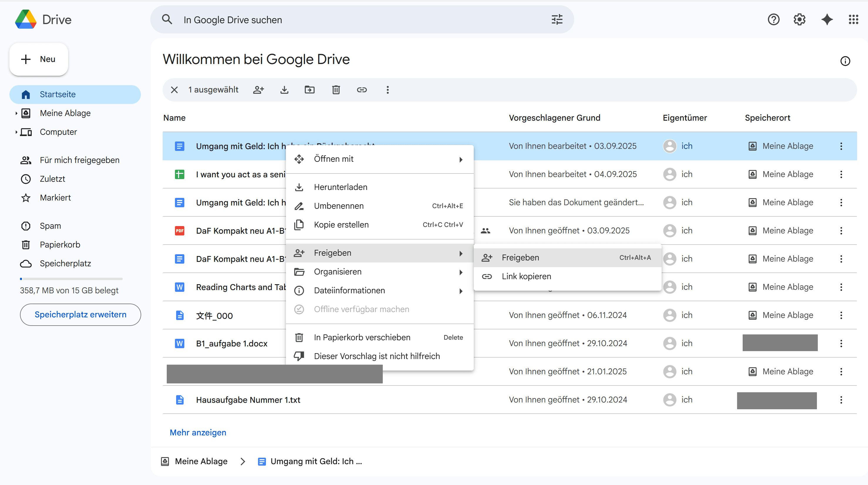
Task: Open the Settings gear icon
Action: tap(800, 20)
